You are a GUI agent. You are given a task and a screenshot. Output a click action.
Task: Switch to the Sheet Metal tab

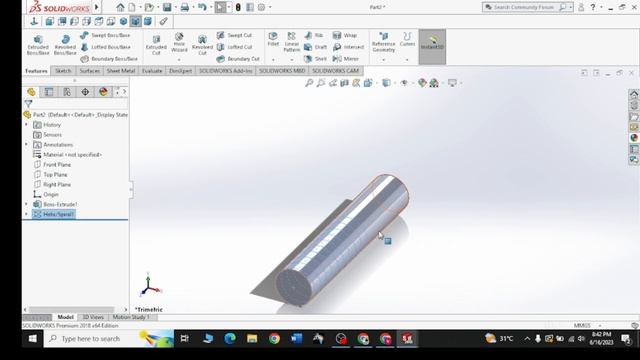pyautogui.click(x=121, y=71)
